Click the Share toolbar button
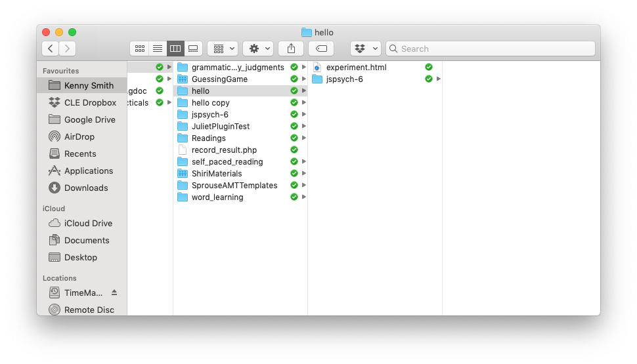 (291, 49)
